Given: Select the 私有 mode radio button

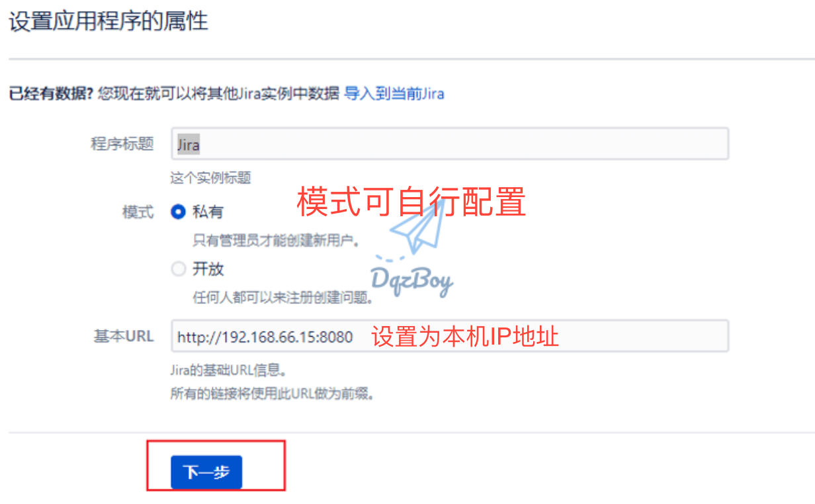Looking at the screenshot, I should [178, 212].
